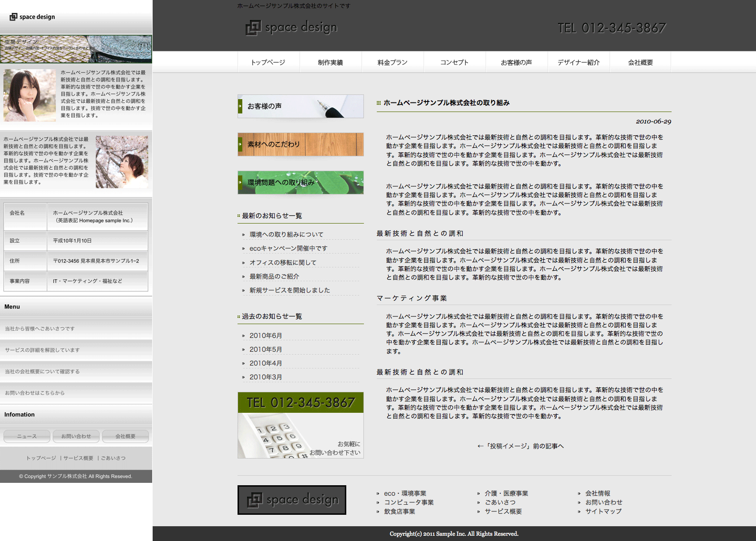
Task: Open the お客様の声 banner with pen image
Action: [x=300, y=106]
